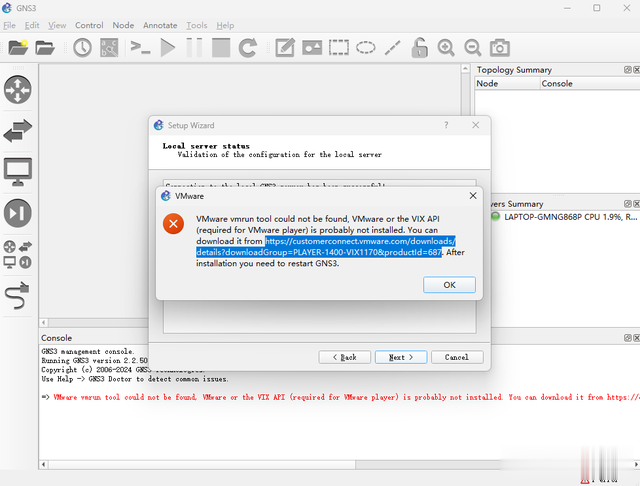Image resolution: width=640 pixels, height=486 pixels.
Task: Select the Draw ellipse tool
Action: [x=366, y=48]
